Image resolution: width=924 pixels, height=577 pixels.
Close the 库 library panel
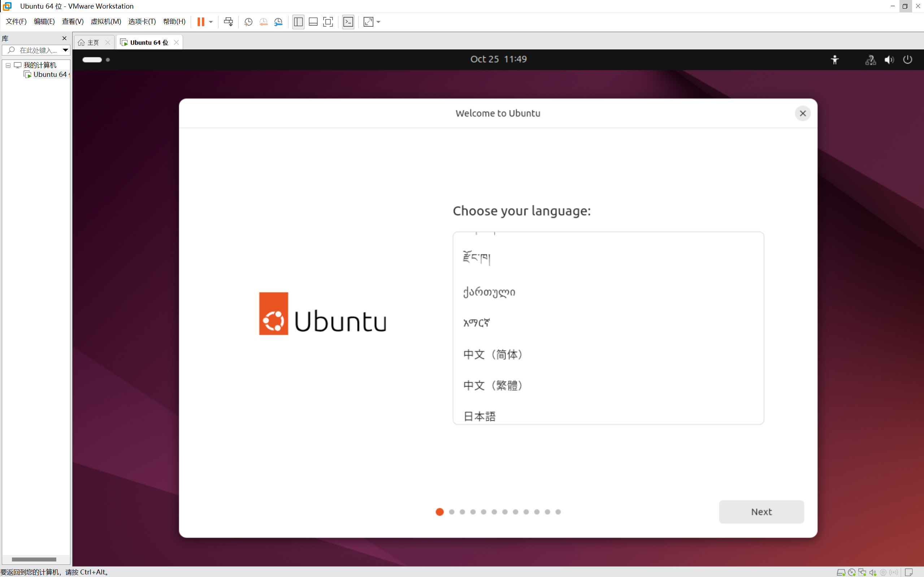65,38
